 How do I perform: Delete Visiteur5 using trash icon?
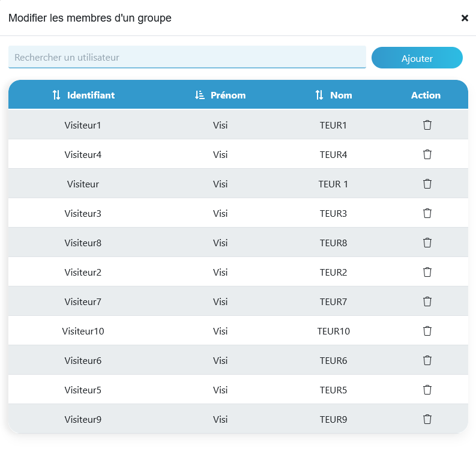tap(427, 390)
